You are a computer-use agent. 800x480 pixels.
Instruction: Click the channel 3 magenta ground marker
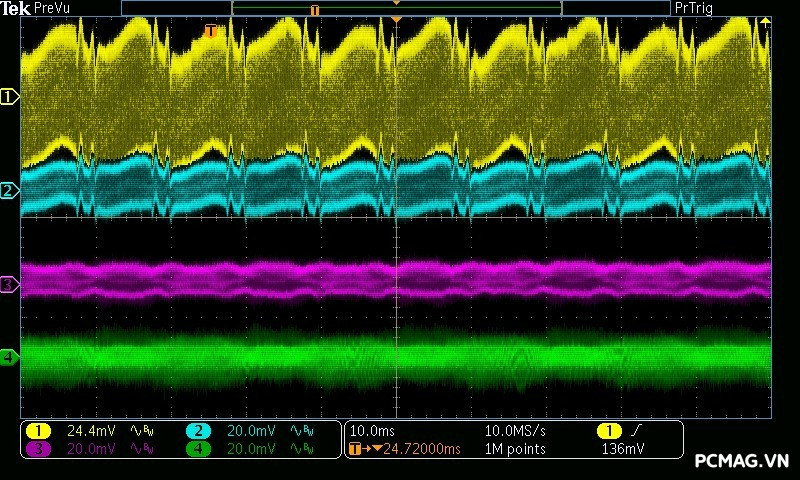tap(9, 285)
